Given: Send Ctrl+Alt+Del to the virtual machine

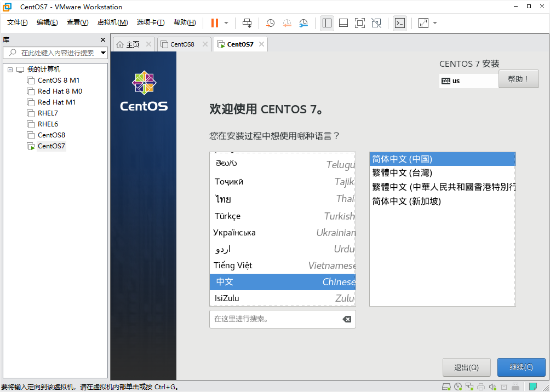Looking at the screenshot, I should (x=247, y=23).
